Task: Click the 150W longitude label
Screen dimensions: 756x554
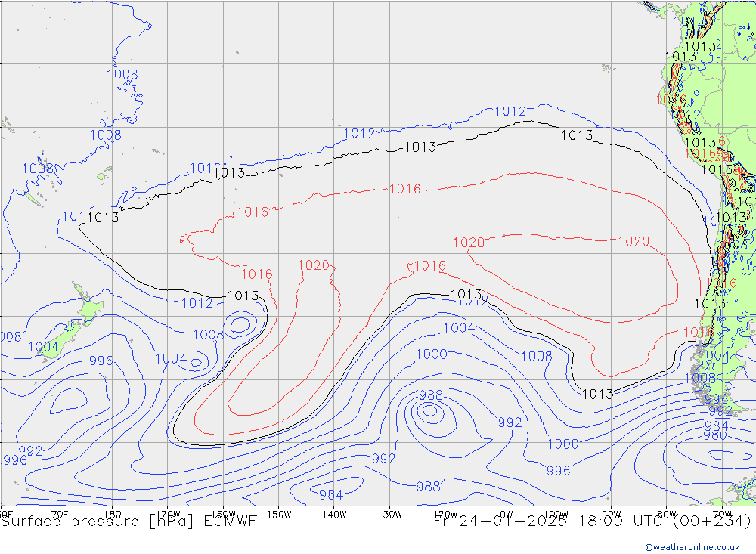Action: [279, 515]
